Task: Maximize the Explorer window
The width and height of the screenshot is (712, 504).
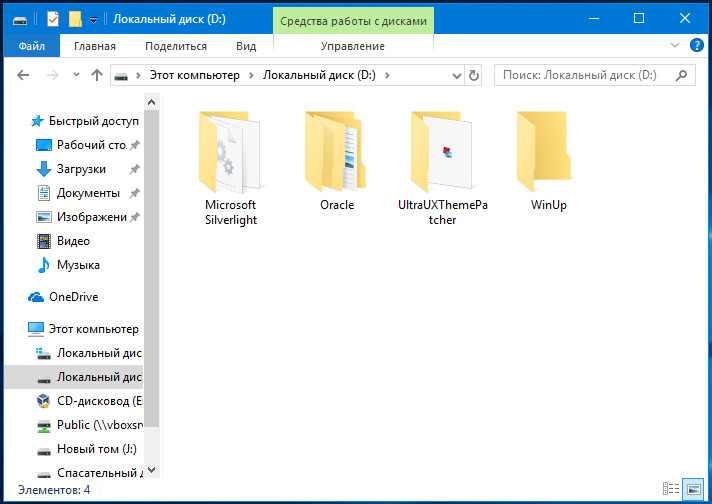Action: point(639,19)
